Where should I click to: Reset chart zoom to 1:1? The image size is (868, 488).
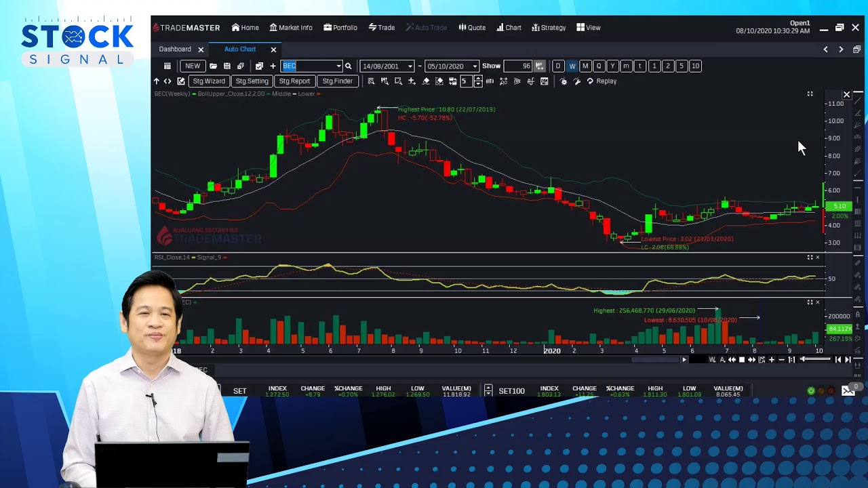coord(791,360)
